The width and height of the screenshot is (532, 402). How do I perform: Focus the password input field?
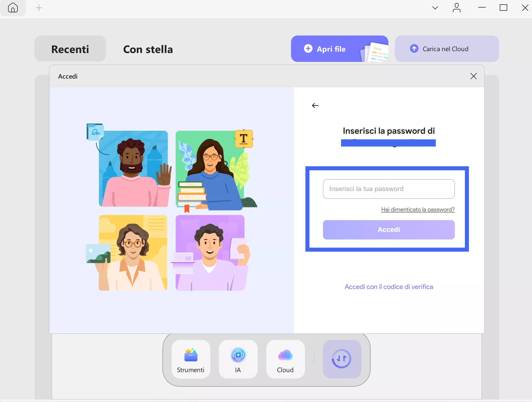(x=389, y=189)
